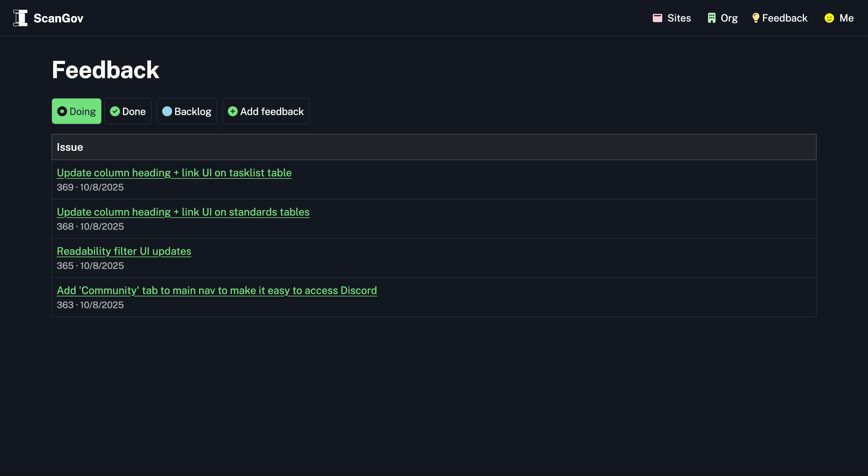Viewport: 868px width, 476px height.
Task: Click the yellow smiley Me icon
Action: pos(829,18)
